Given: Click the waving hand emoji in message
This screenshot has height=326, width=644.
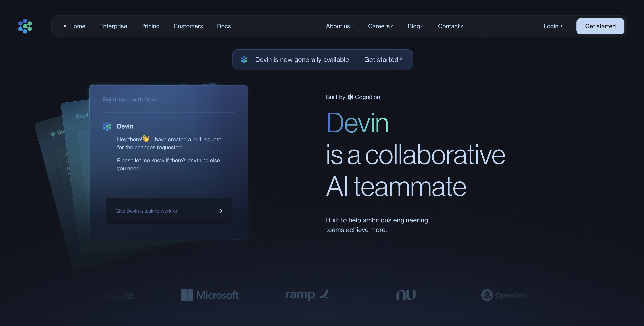Looking at the screenshot, I should 146,139.
